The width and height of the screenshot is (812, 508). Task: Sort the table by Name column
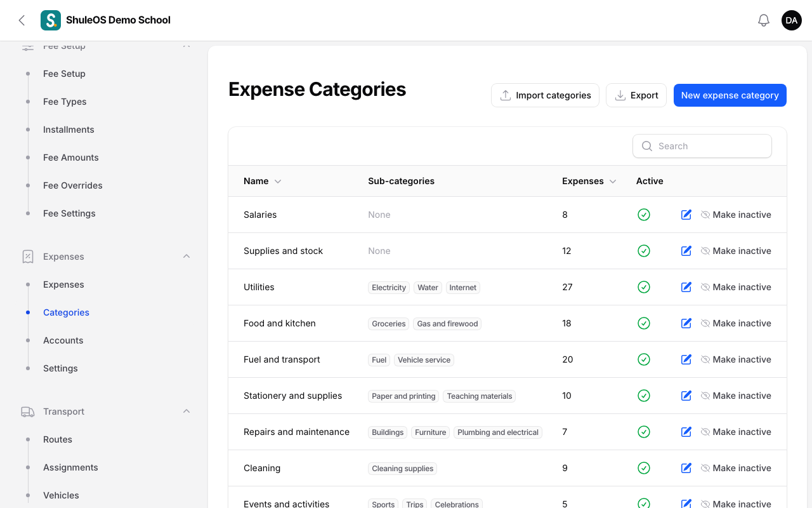pos(262,181)
